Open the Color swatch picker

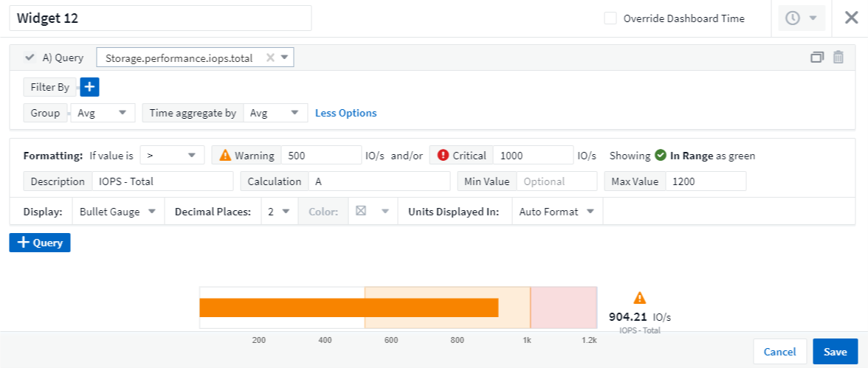click(372, 212)
